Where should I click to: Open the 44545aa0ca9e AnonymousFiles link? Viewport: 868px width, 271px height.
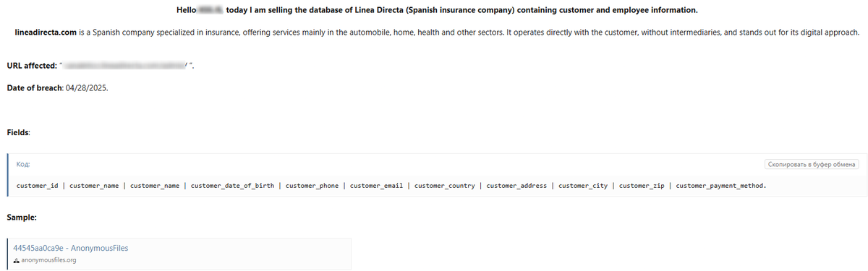click(71, 248)
